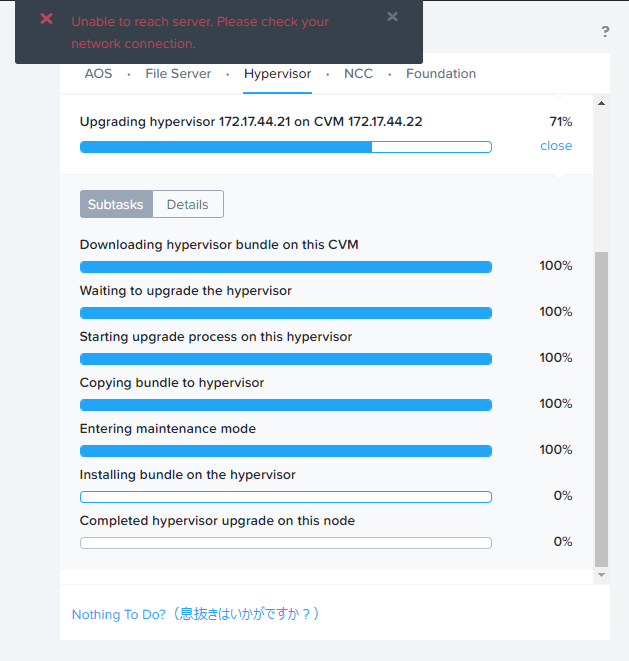This screenshot has height=661, width=629.
Task: Click the scrollbar down arrow
Action: [x=602, y=575]
